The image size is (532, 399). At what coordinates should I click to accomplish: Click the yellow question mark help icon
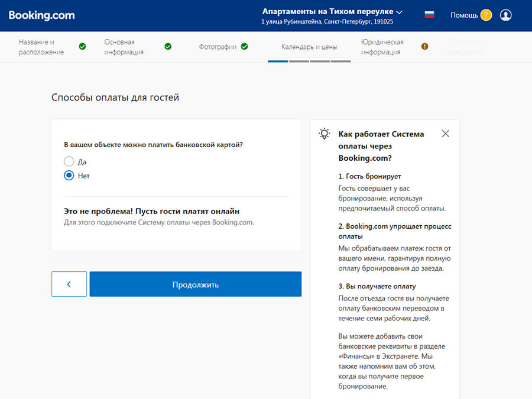coord(486,15)
